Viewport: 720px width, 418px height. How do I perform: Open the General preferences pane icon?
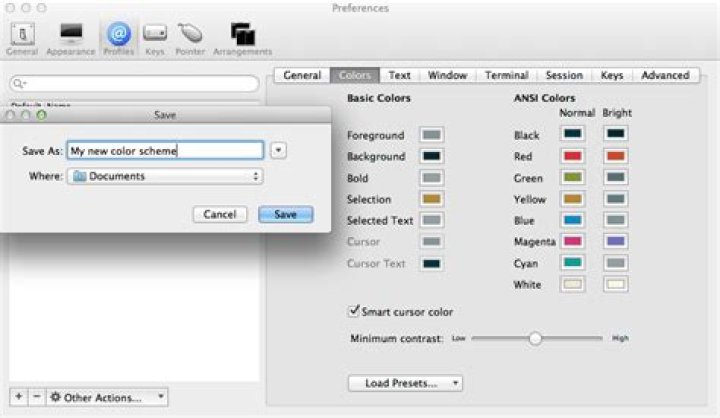point(22,34)
